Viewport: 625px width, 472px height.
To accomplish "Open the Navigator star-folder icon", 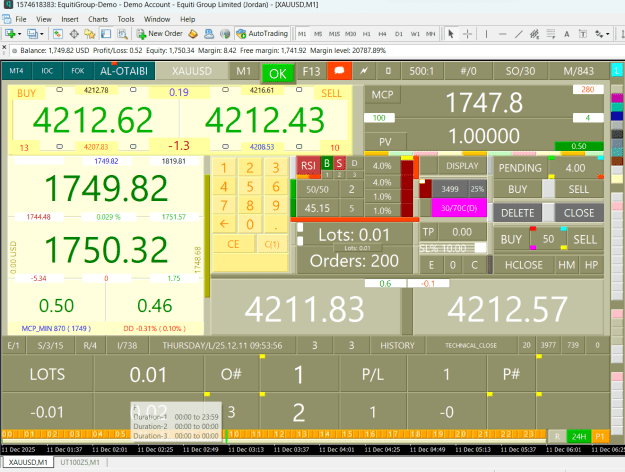I will [x=90, y=34].
